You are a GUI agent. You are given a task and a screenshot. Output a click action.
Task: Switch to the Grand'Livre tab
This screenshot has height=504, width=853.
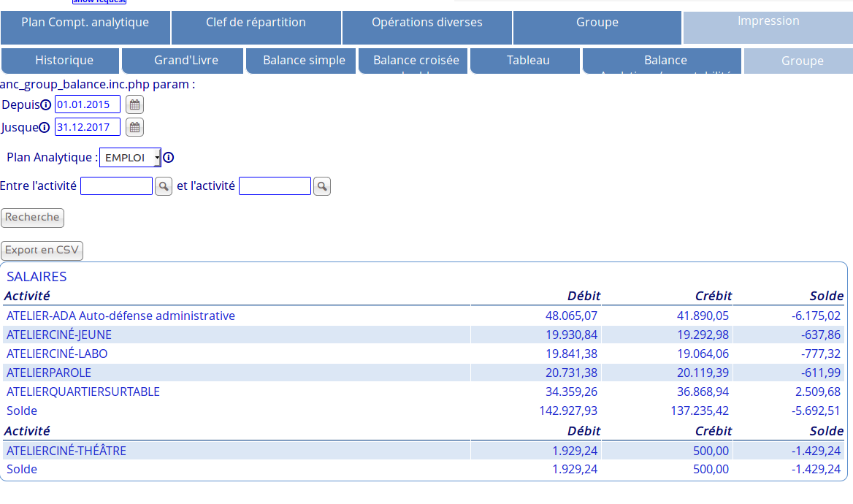185,61
